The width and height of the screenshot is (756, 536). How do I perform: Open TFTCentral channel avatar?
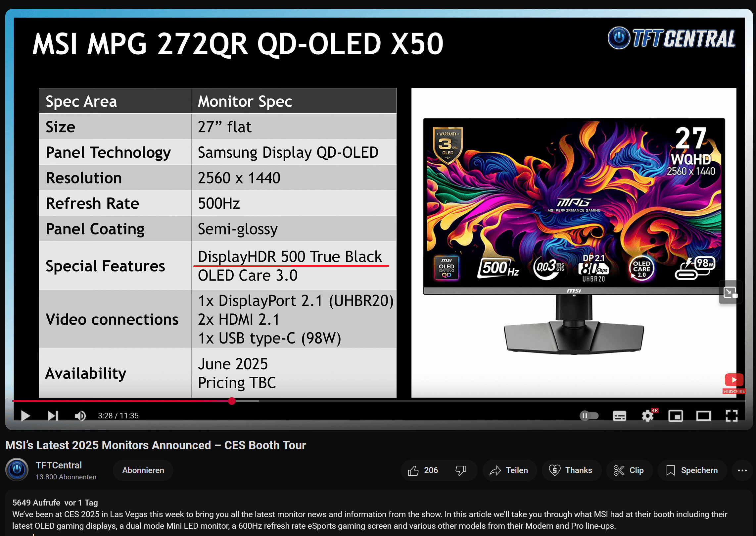click(x=17, y=469)
